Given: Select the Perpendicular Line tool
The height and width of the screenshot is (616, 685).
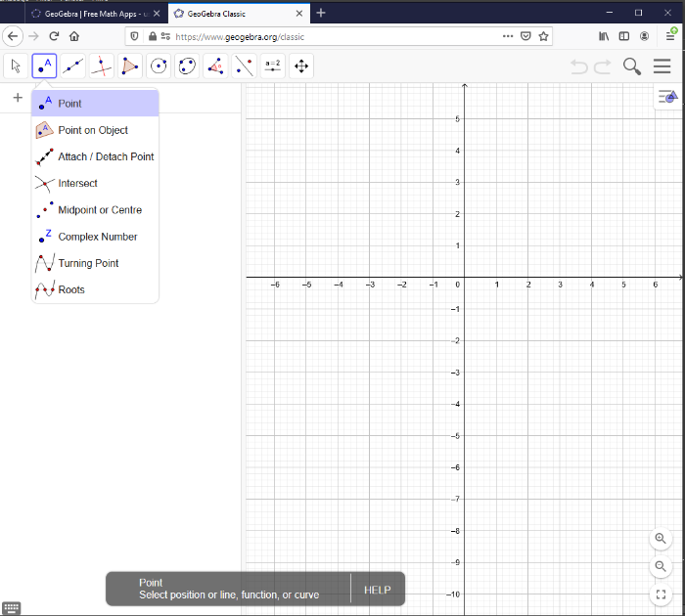Looking at the screenshot, I should [102, 66].
